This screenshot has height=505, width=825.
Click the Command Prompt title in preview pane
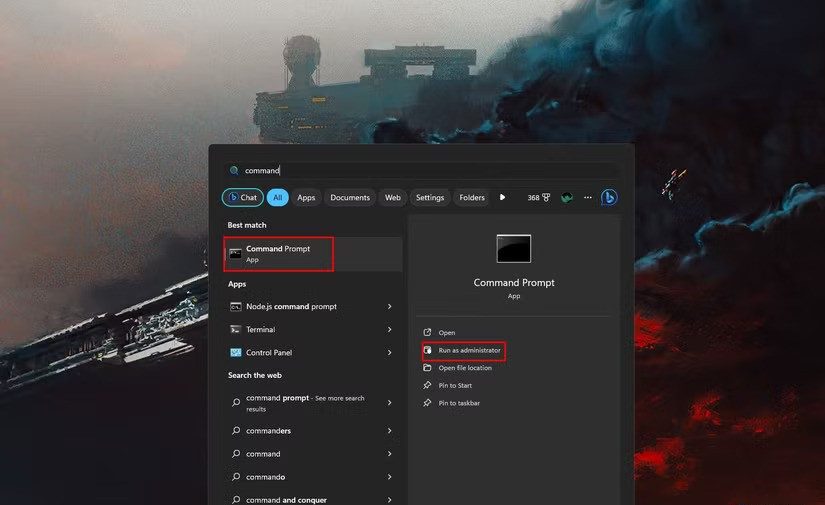[x=514, y=282]
